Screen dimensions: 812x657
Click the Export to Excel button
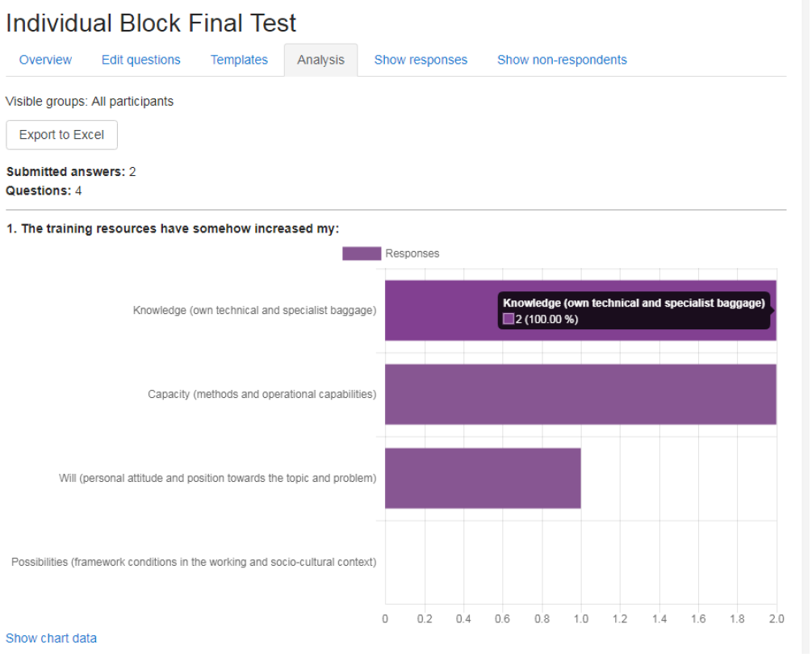tap(61, 135)
